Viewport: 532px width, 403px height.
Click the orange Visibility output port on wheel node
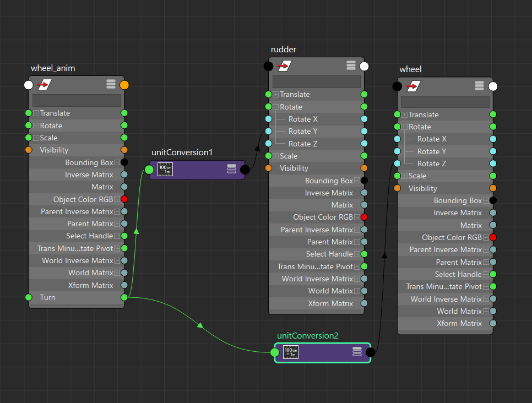point(493,188)
